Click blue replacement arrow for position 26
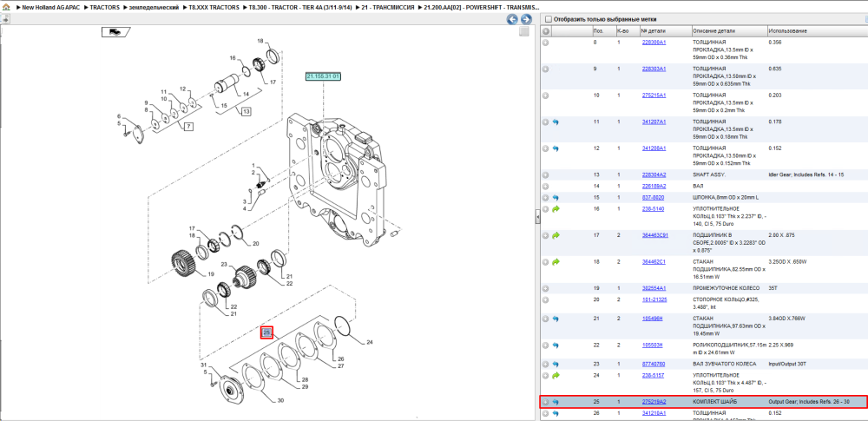 556,413
